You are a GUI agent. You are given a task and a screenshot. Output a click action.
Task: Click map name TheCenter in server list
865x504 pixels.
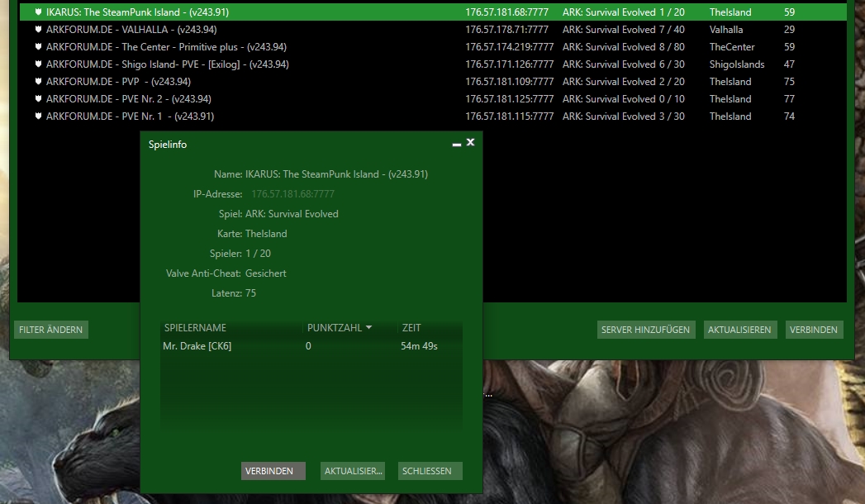(x=732, y=47)
